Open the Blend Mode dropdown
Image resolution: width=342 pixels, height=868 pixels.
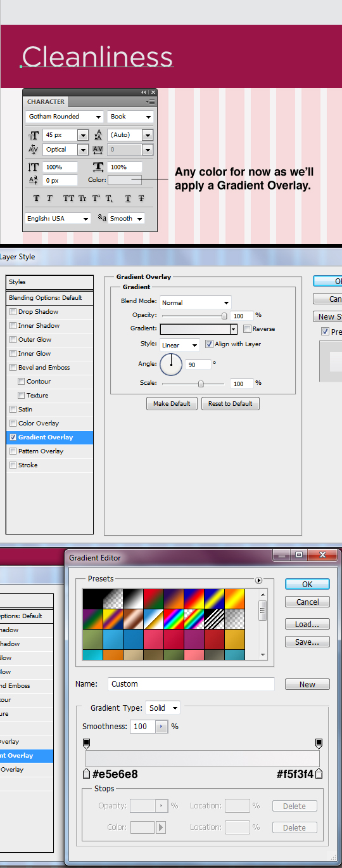[x=196, y=302]
